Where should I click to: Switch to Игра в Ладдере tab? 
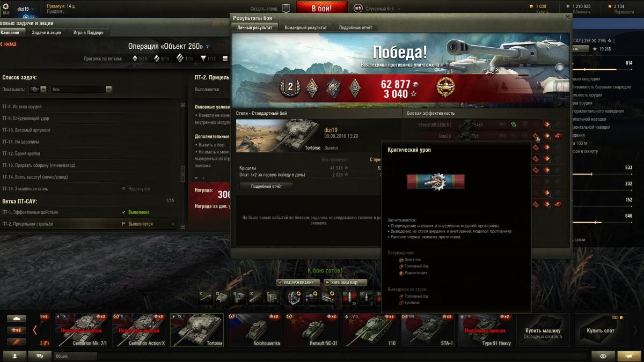[89, 32]
